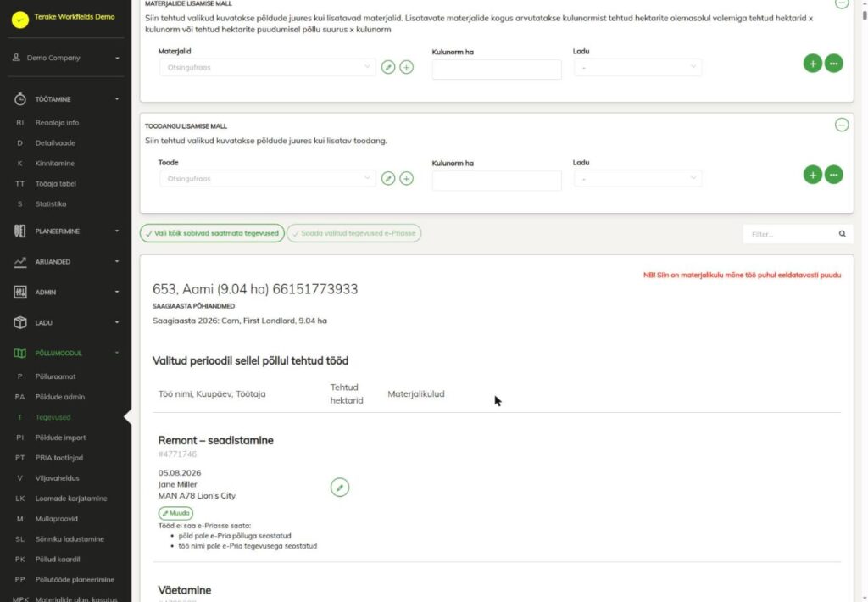Go to Detailvaade
The height and width of the screenshot is (602, 868).
pos(55,143)
